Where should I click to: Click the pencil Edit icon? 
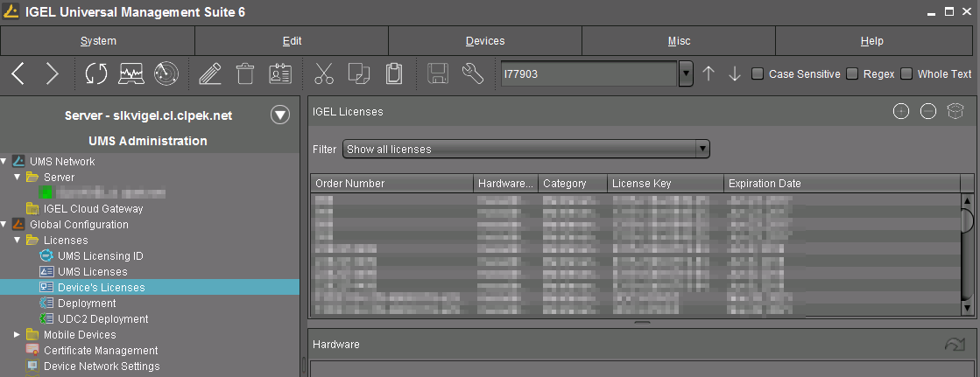[x=210, y=73]
